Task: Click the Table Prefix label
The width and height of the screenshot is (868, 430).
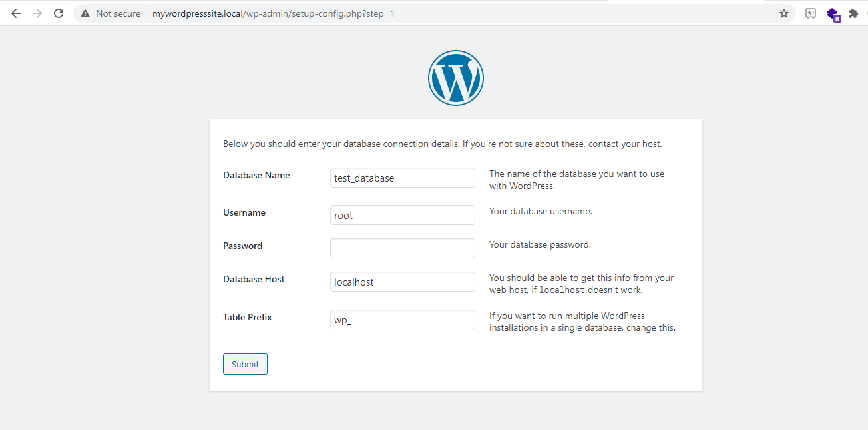Action: (x=248, y=317)
